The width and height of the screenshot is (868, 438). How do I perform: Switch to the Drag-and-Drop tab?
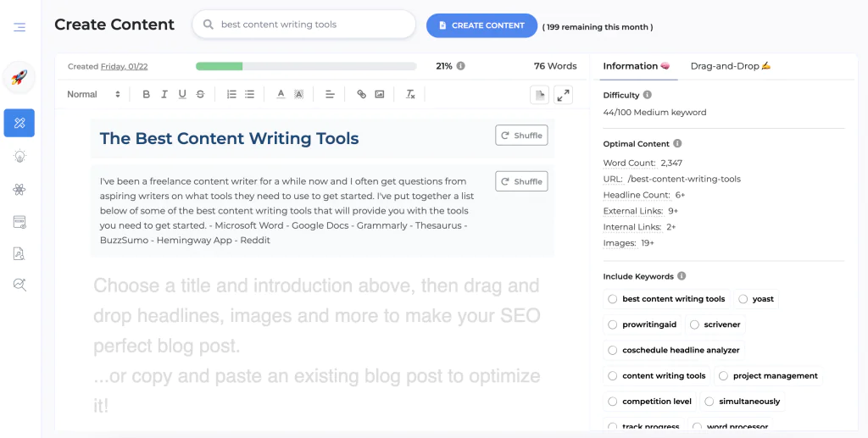pos(731,66)
